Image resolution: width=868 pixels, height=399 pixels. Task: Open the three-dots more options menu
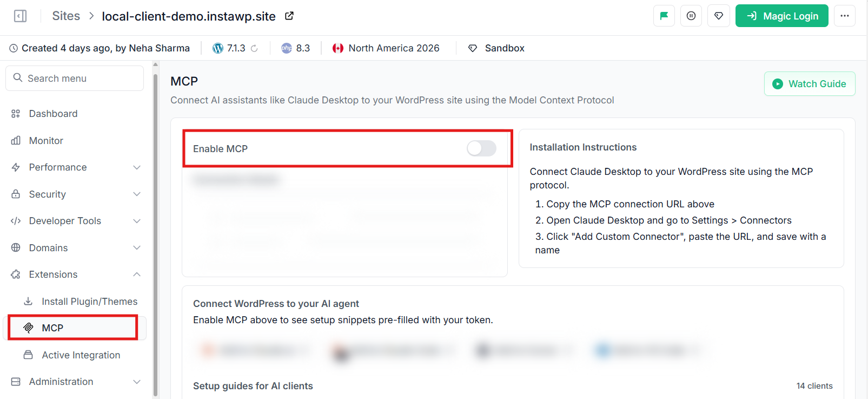coord(845,16)
